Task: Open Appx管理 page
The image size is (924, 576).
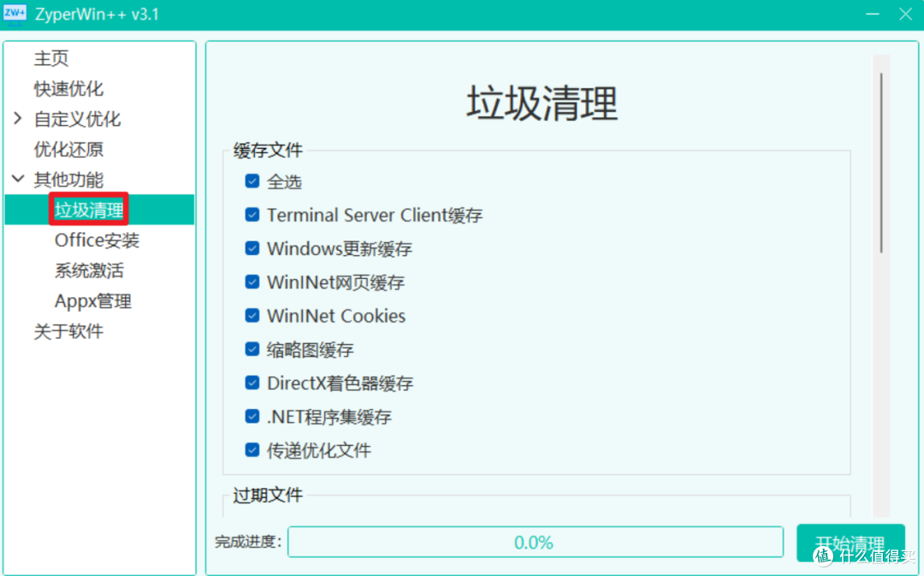Action: [x=93, y=300]
